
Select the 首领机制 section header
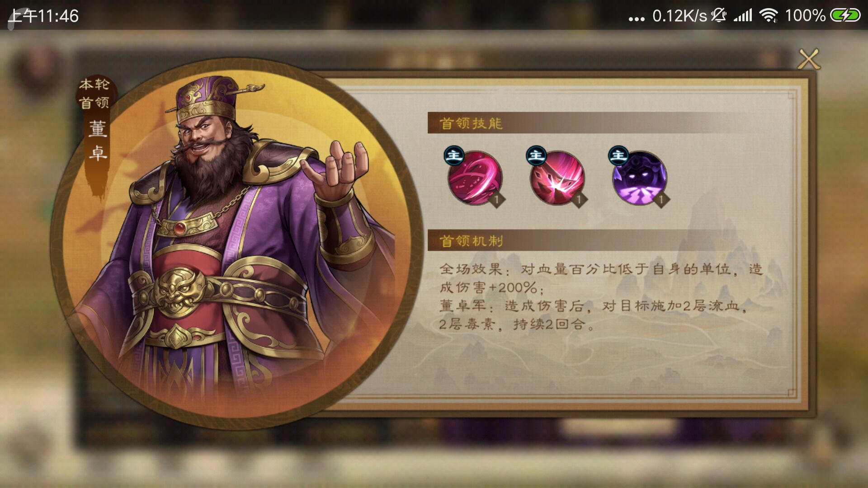tap(471, 241)
